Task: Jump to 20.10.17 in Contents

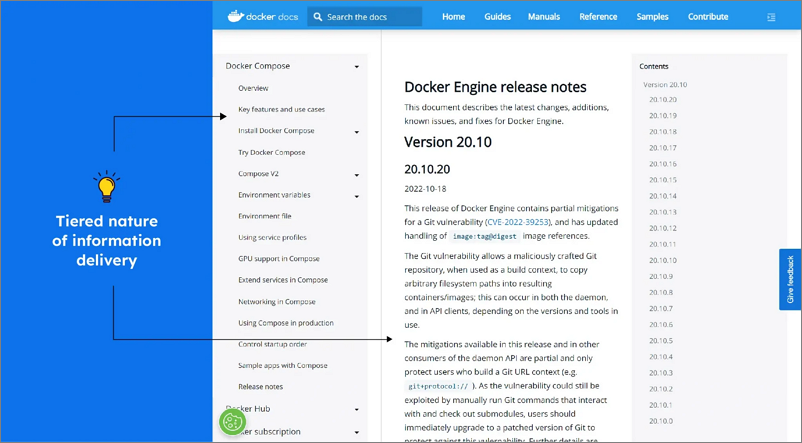Action: pos(663,148)
